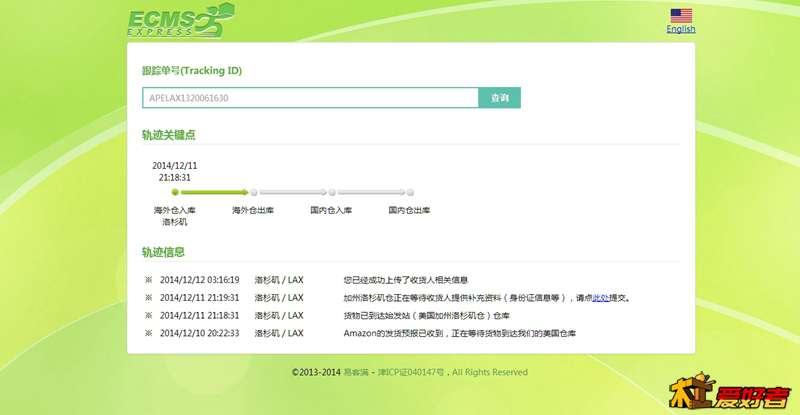Viewport: 800px width, 415px height.
Task: Open the 津ICP证040147号 footer link
Action: click(411, 372)
